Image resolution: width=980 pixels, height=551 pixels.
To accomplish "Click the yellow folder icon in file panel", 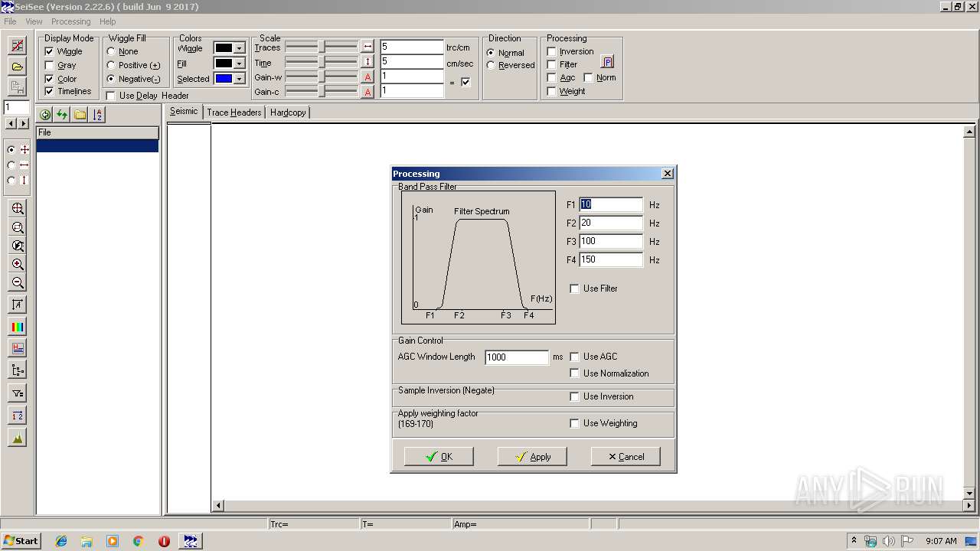I will 80,115.
